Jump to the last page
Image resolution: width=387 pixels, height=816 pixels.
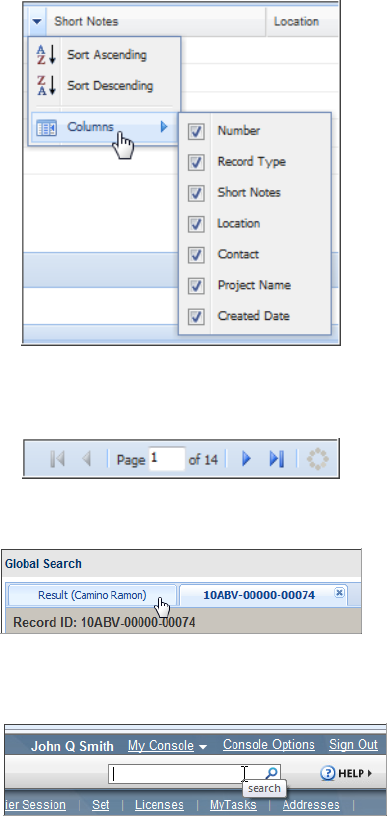[277, 459]
